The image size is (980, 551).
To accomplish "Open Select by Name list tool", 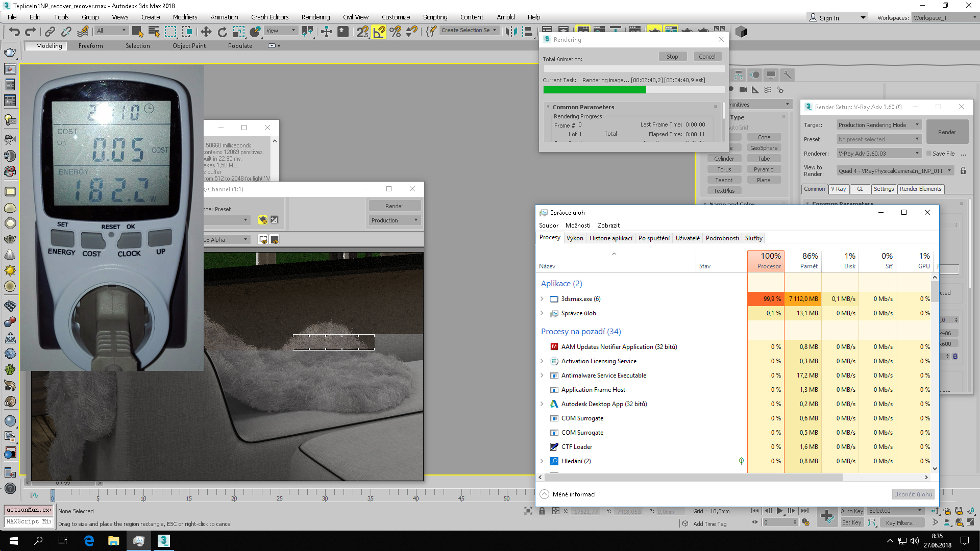I will (x=154, y=32).
